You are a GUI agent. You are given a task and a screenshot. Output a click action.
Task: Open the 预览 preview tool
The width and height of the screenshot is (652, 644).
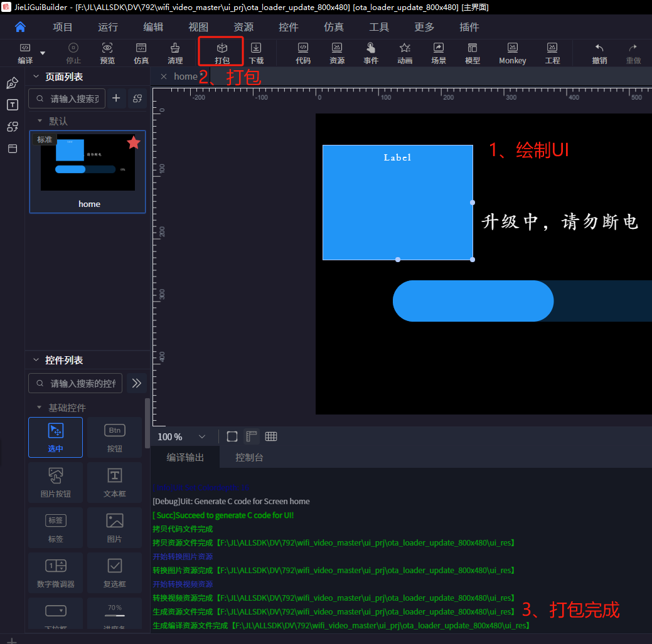107,53
